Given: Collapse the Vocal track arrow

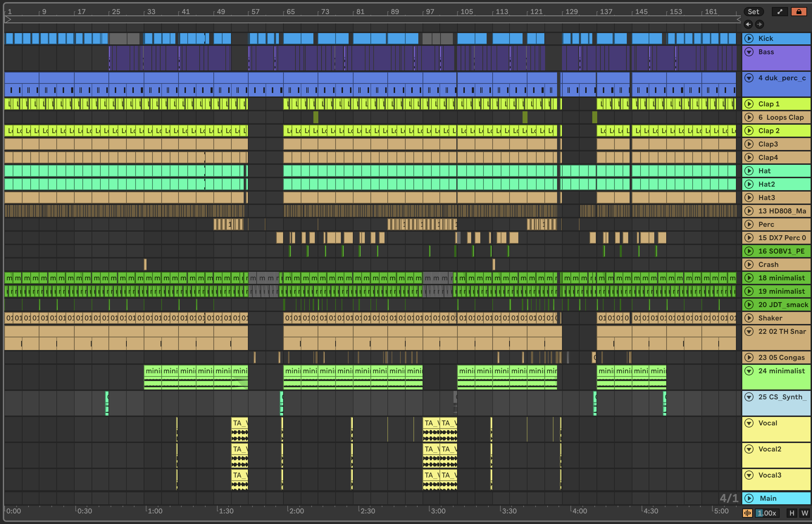Looking at the screenshot, I should coord(749,423).
